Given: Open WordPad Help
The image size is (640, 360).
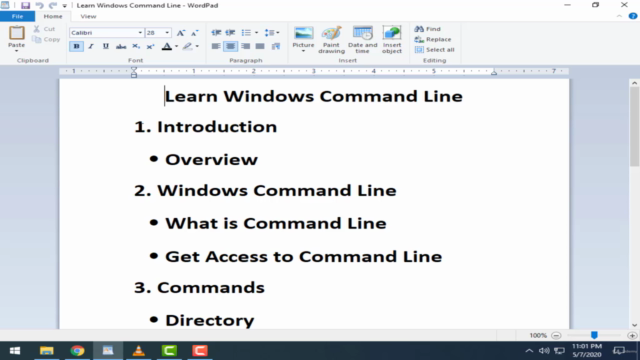Looking at the screenshot, I should point(633,16).
